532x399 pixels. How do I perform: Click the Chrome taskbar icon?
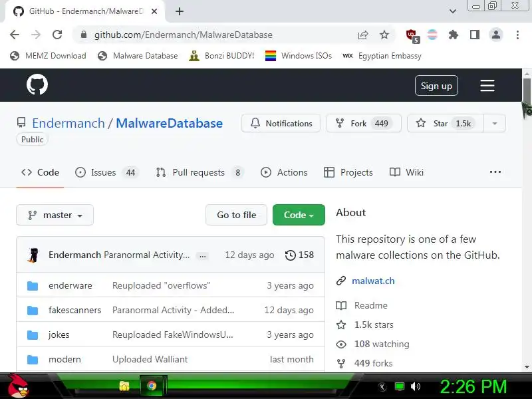tap(152, 386)
